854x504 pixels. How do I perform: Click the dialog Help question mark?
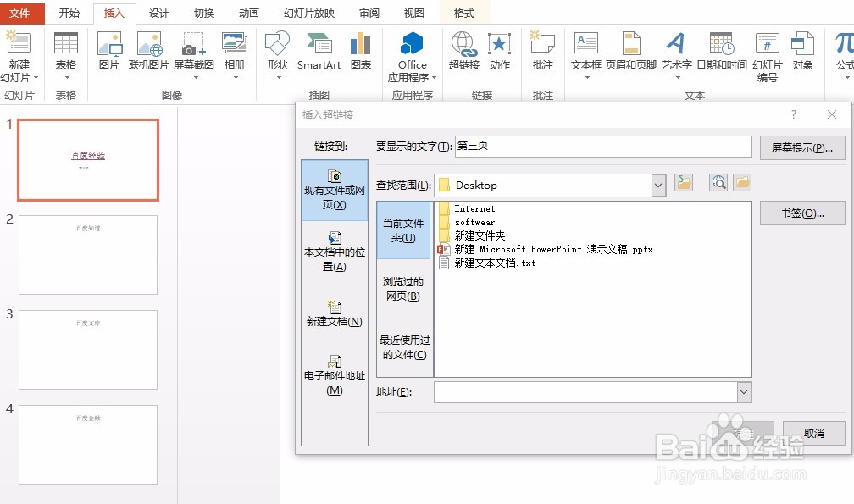click(x=794, y=114)
